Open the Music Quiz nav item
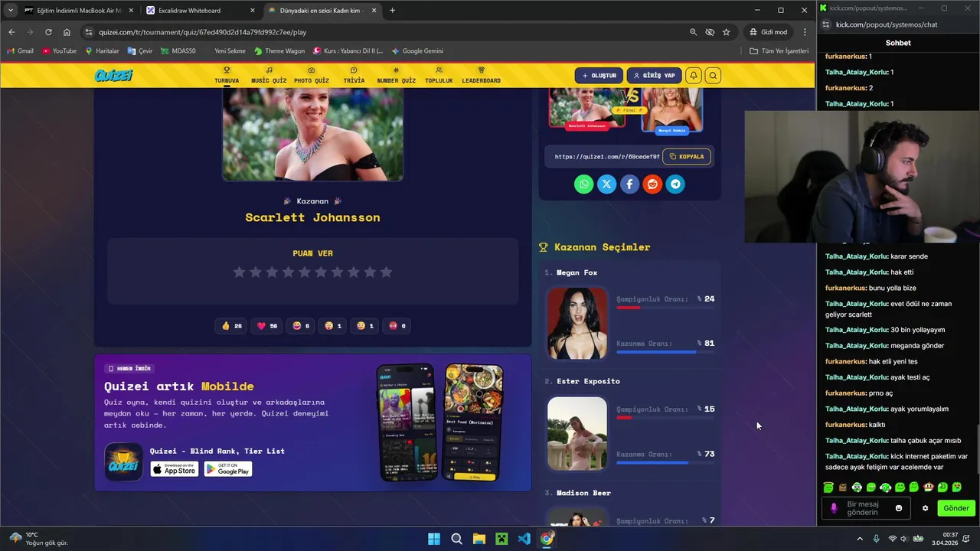 click(x=269, y=76)
